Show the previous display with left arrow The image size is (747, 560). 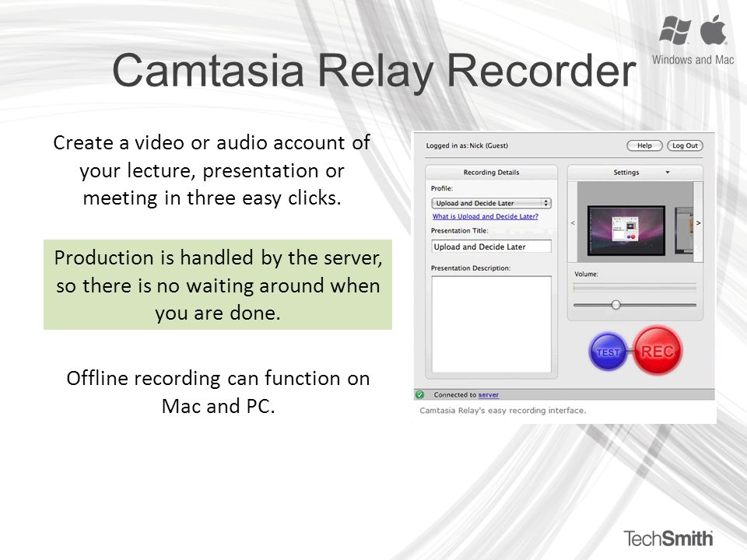point(573,223)
